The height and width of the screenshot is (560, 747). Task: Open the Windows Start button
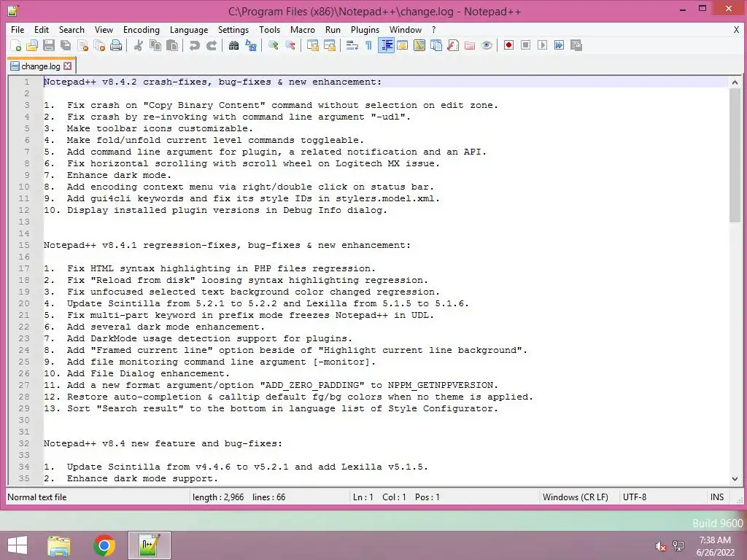[x=18, y=545]
